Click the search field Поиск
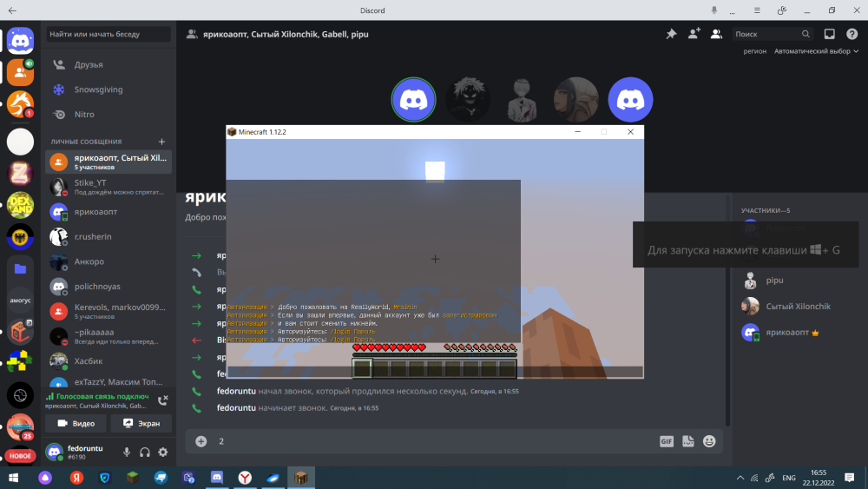 pyautogui.click(x=773, y=35)
